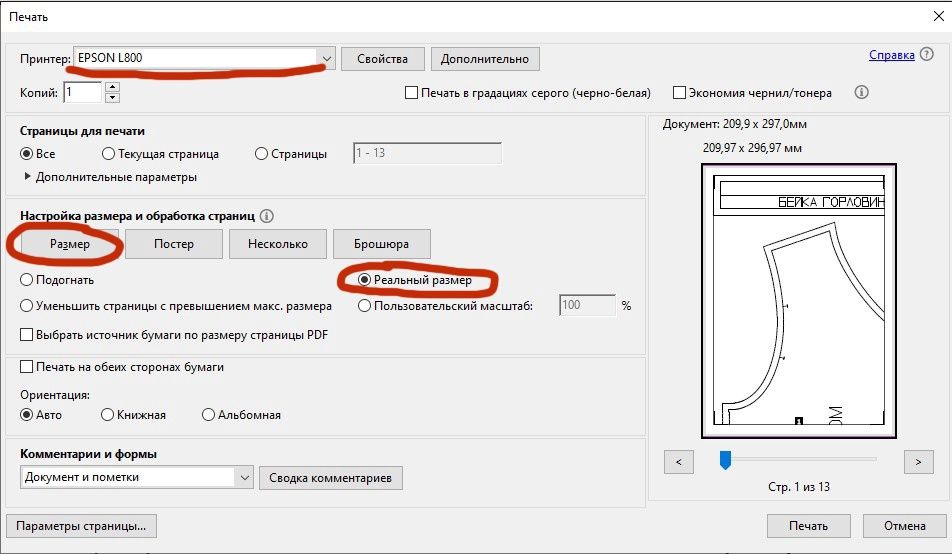952x554 pixels.
Task: Click the page preview slider handle
Action: pyautogui.click(x=726, y=460)
